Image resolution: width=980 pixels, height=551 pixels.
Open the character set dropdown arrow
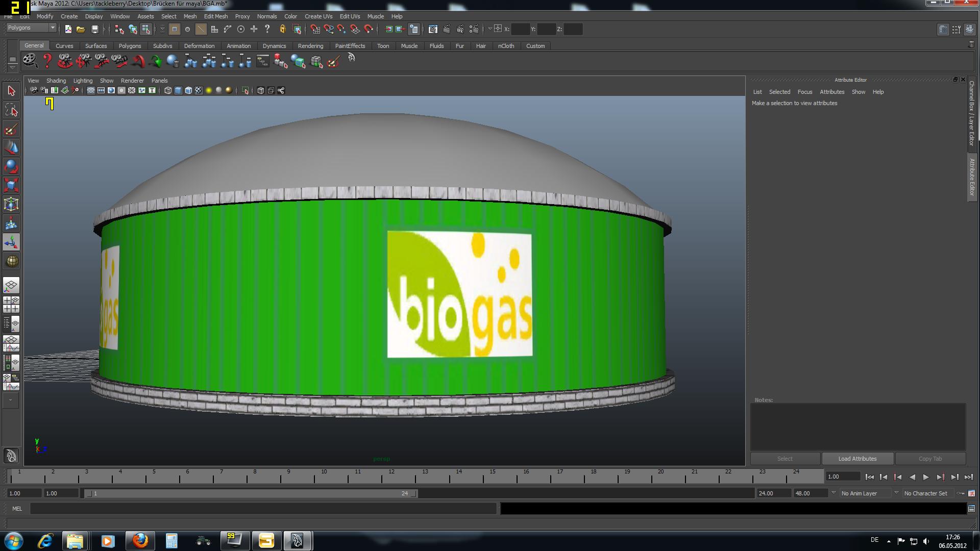point(896,493)
